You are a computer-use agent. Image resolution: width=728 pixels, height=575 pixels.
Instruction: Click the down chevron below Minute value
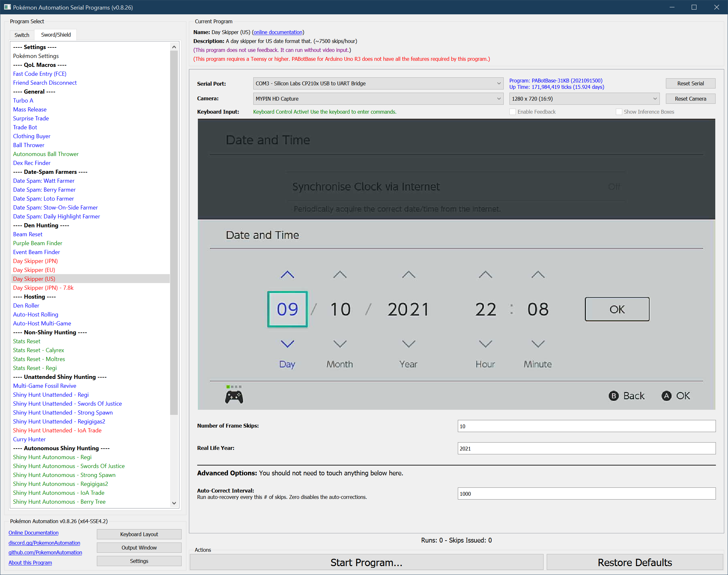(538, 344)
